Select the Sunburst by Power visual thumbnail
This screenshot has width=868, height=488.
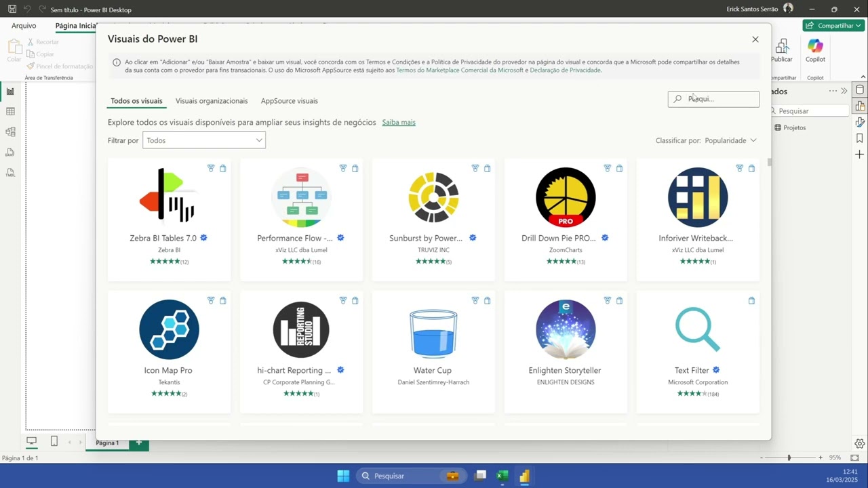click(433, 198)
